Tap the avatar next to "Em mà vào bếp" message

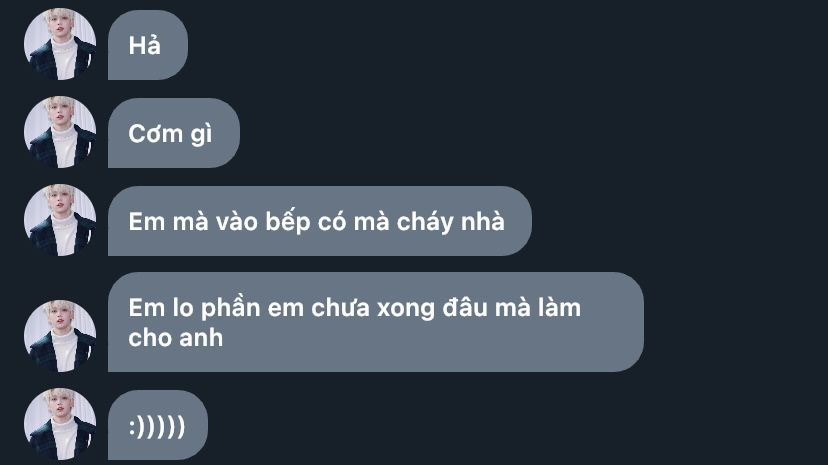(60, 221)
